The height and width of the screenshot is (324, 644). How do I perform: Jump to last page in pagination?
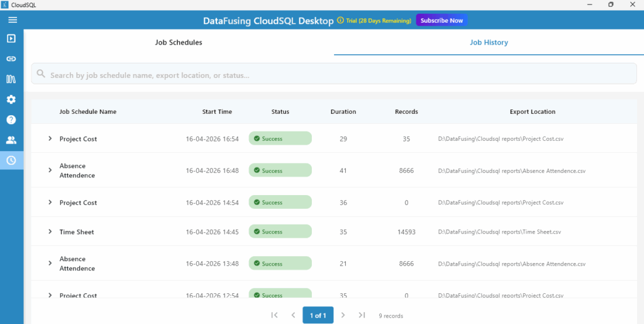[x=362, y=315]
